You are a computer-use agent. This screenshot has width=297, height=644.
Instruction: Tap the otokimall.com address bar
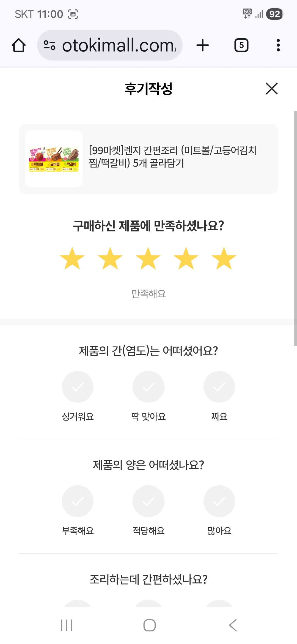click(118, 45)
